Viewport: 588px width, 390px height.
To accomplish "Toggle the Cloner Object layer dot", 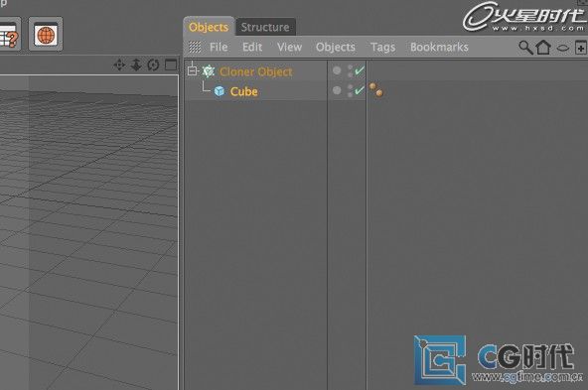I will coord(337,70).
